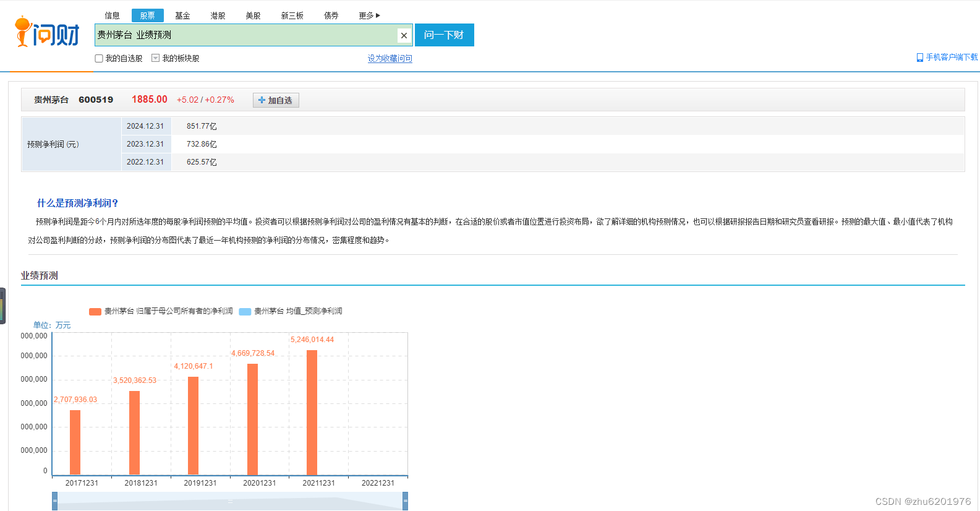Click the 2024.12.31 date cell

[x=145, y=126]
